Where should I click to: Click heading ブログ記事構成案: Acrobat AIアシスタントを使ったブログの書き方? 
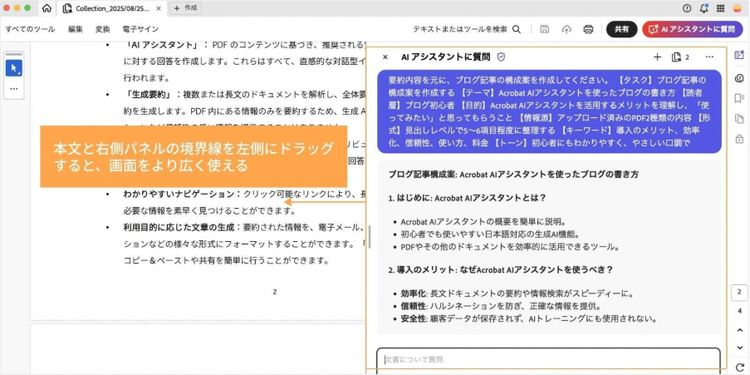(x=514, y=175)
